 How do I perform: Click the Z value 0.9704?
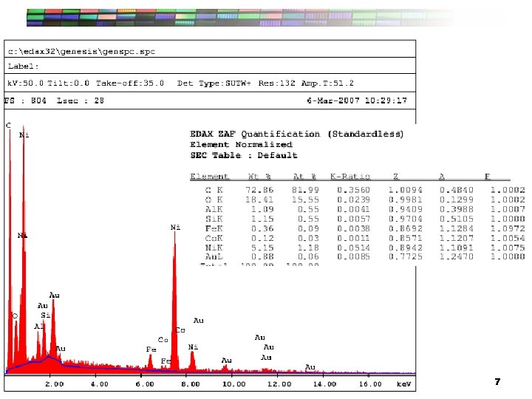coord(405,219)
